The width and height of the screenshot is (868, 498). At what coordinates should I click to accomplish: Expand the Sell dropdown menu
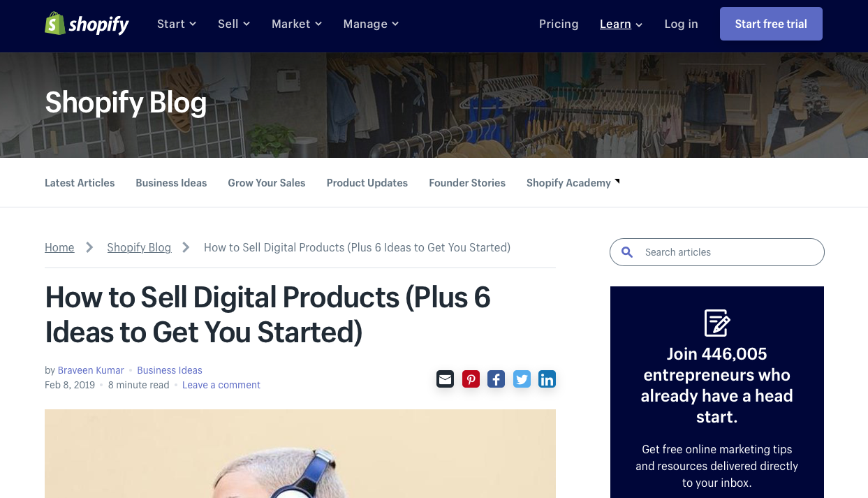click(x=234, y=24)
